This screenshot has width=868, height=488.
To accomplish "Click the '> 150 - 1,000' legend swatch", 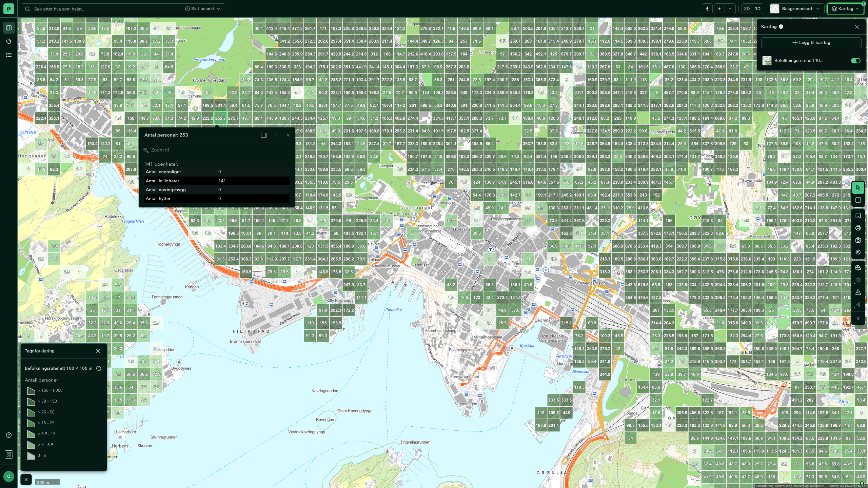I will pyautogui.click(x=31, y=391).
